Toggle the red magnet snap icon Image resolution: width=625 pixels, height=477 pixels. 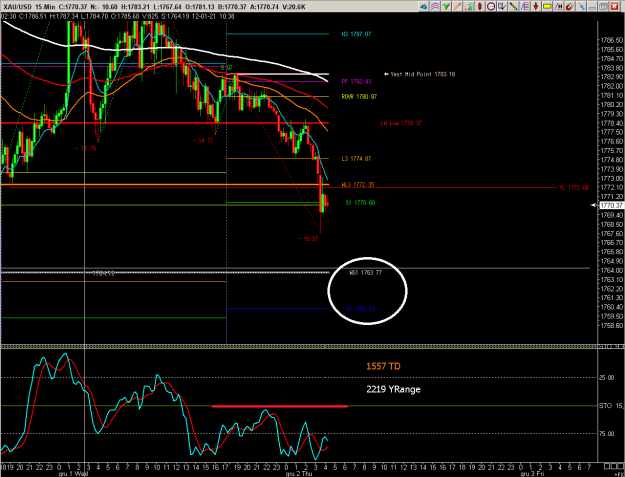coord(570,6)
